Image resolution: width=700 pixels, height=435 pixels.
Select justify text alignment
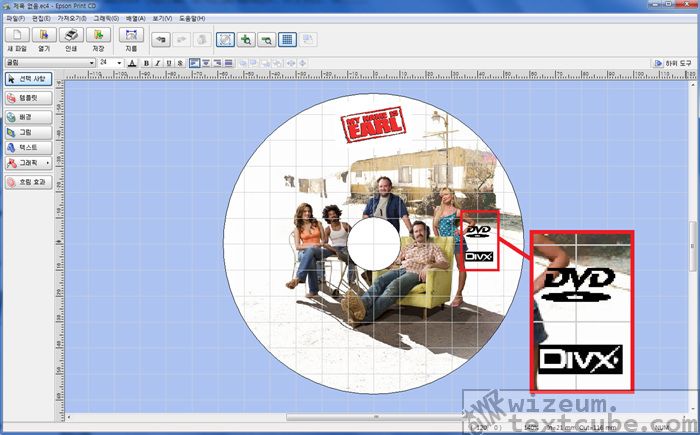[229, 63]
